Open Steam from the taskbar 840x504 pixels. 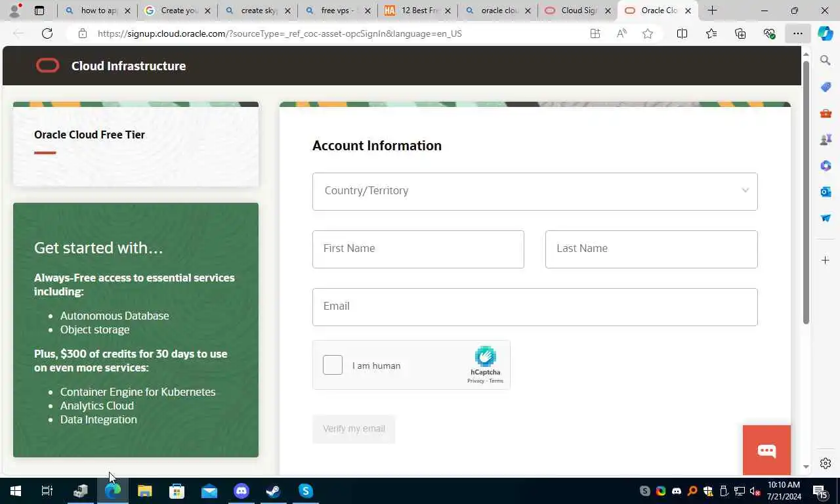274,491
